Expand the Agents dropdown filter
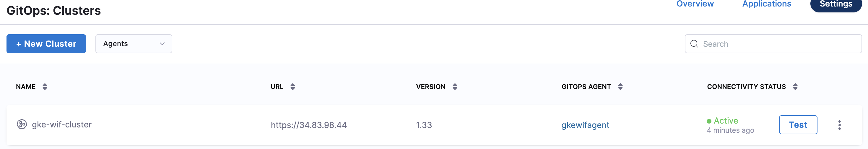Image resolution: width=868 pixels, height=149 pixels. tap(134, 44)
